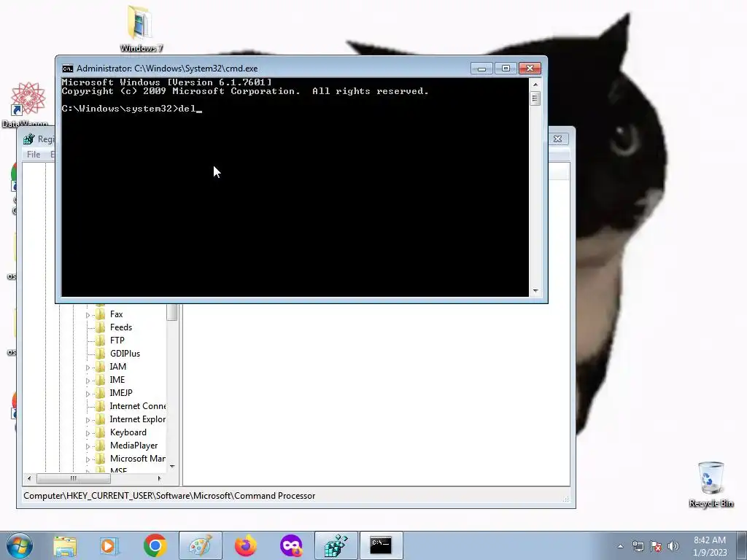Open the network tray icon
Image resolution: width=747 pixels, height=560 pixels.
(638, 546)
